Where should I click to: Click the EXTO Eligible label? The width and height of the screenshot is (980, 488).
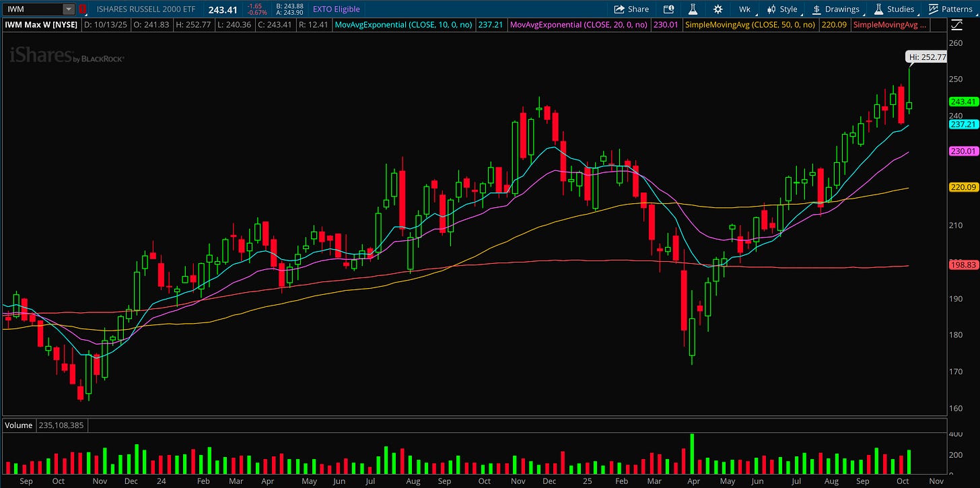pyautogui.click(x=337, y=9)
